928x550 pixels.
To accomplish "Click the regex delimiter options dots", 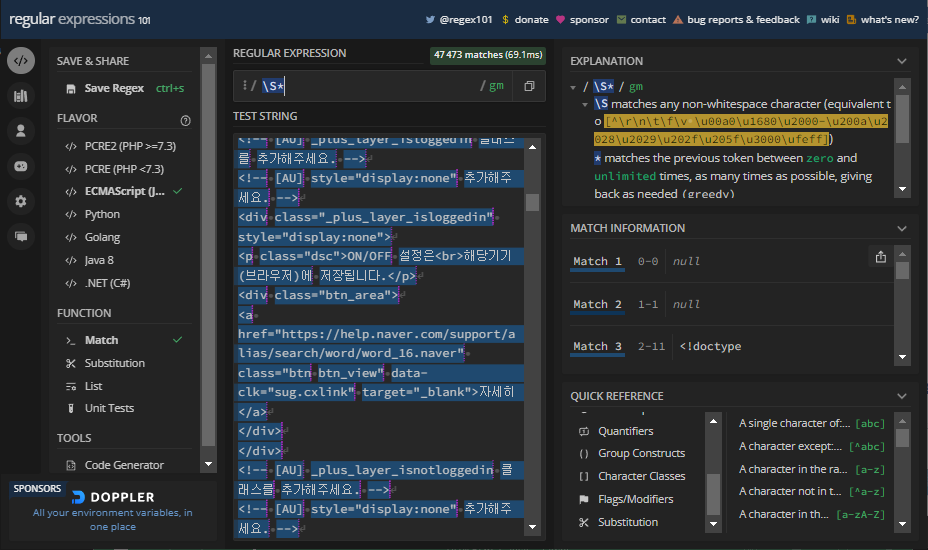I will 244,86.
